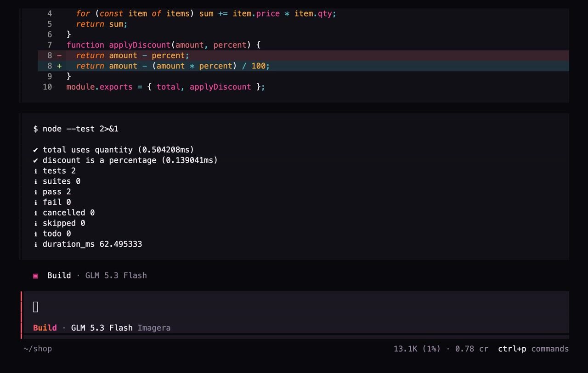Click the removed line 'return amount - percent;'
588x373 pixels.
point(303,56)
